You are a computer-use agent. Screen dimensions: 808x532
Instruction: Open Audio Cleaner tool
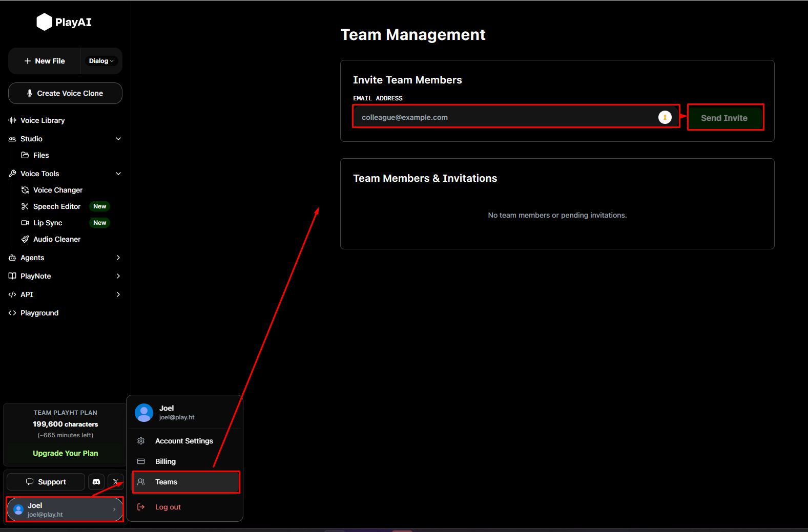pyautogui.click(x=57, y=239)
